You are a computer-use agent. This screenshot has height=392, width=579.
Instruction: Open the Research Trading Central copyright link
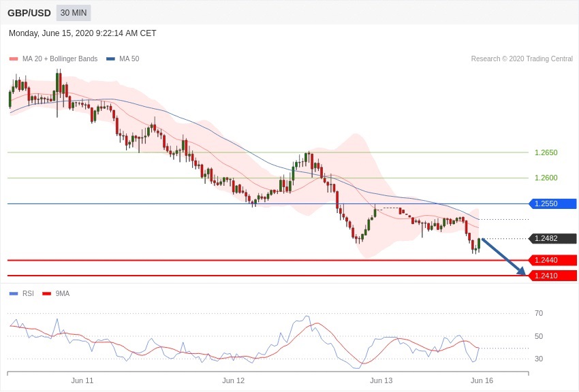click(x=521, y=59)
